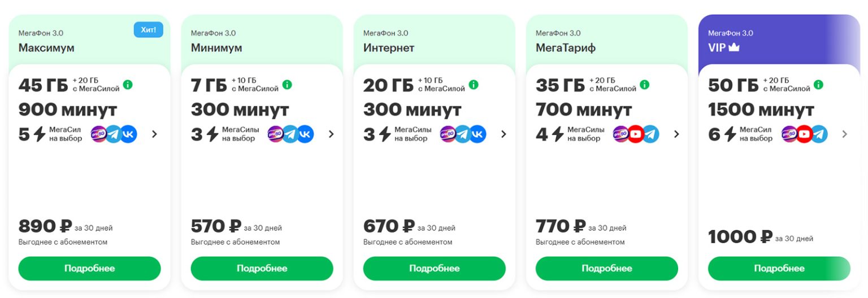Click info icon on Максимум tariff
Image resolution: width=868 pixels, height=298 pixels.
pos(128,85)
